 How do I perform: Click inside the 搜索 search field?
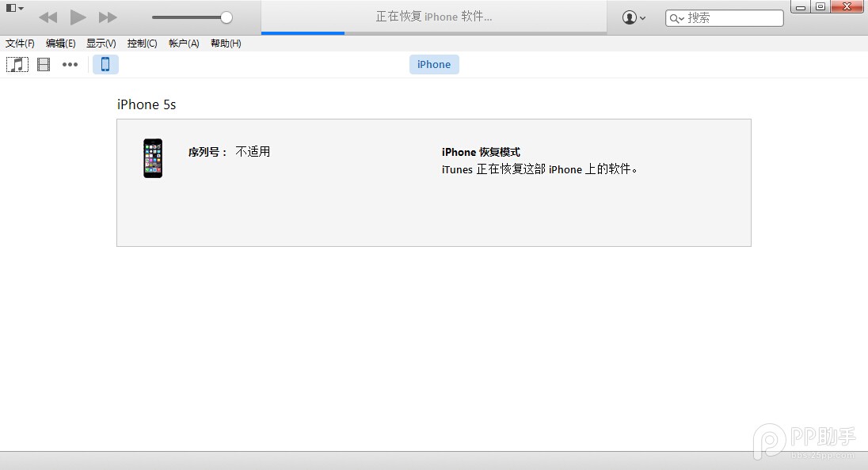point(733,17)
